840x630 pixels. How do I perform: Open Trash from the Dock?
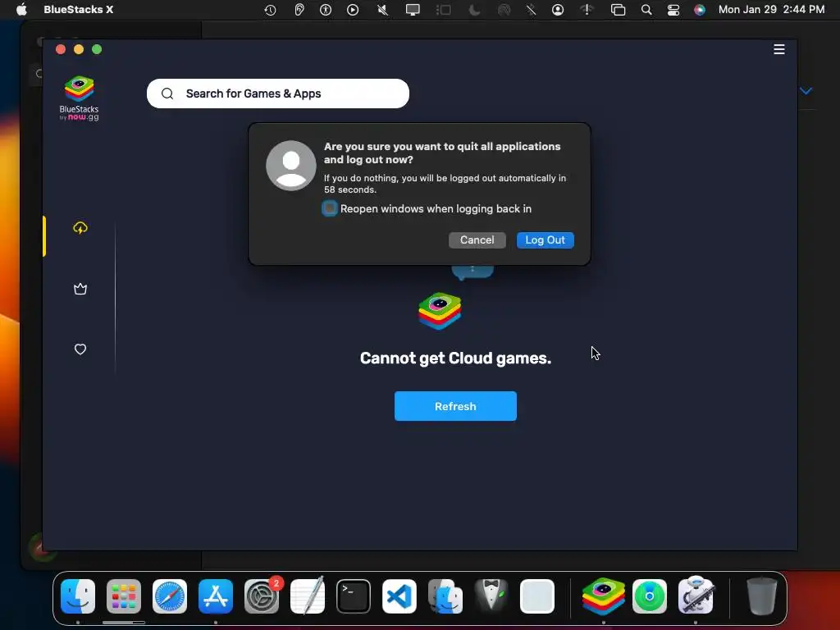click(761, 596)
